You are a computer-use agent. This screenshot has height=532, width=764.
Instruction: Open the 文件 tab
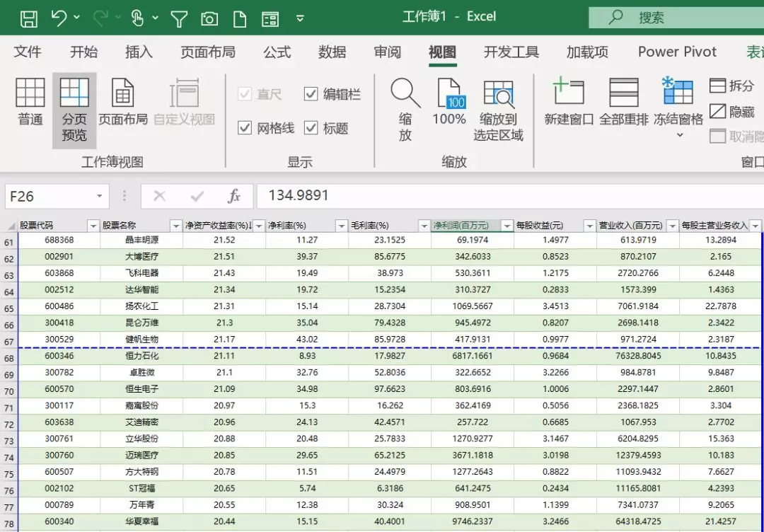pyautogui.click(x=28, y=52)
